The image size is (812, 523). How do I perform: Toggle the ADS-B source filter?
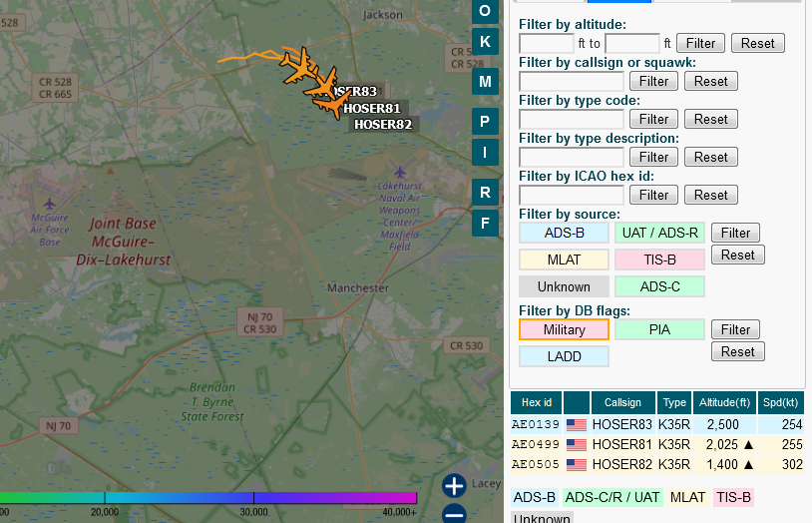coord(564,233)
